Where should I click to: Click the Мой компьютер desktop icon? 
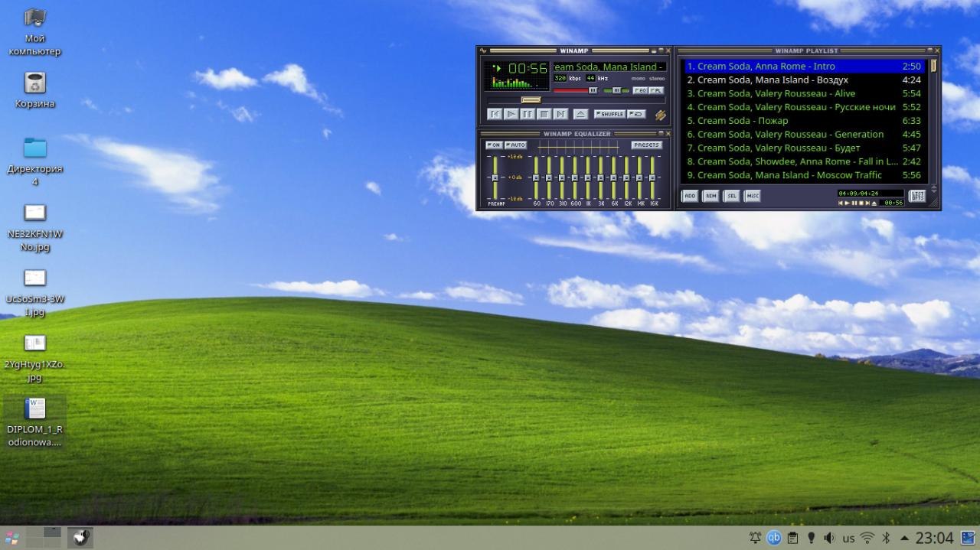pos(35,31)
